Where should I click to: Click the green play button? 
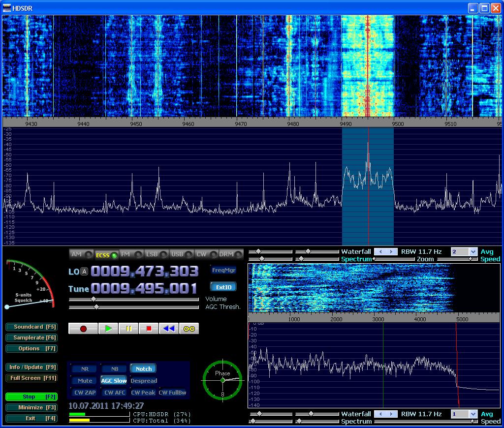[108, 329]
